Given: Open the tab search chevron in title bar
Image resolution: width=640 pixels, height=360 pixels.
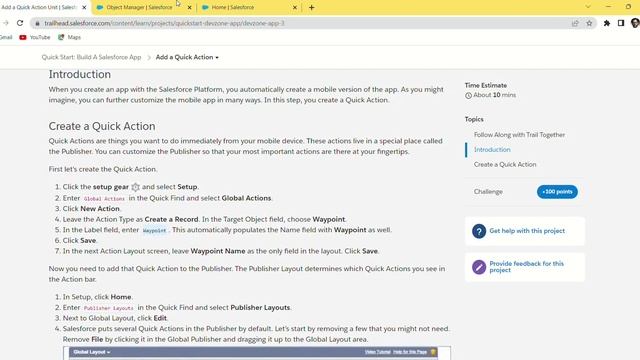Looking at the screenshot, I should (588, 7).
